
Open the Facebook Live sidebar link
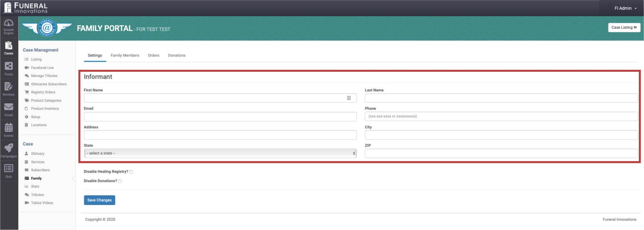click(42, 68)
